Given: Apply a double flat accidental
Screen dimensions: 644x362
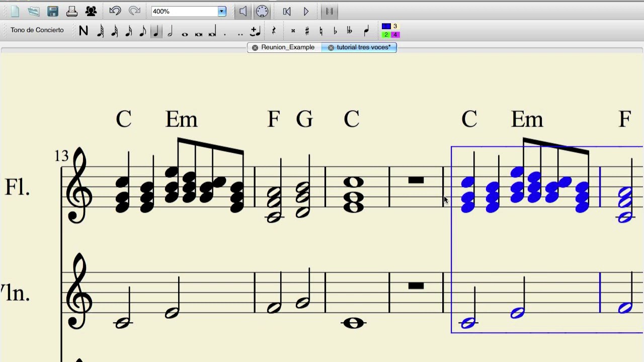Looking at the screenshot, I should (350, 31).
